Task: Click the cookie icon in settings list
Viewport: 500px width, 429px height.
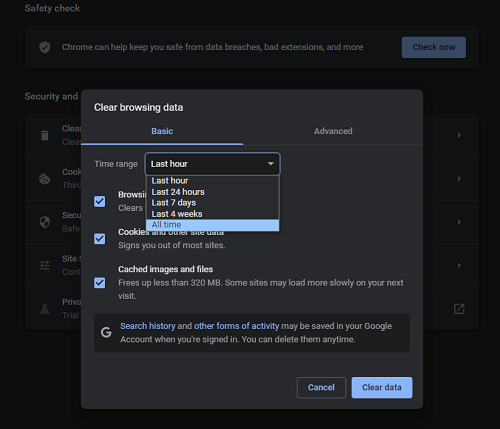Action: pos(45,179)
